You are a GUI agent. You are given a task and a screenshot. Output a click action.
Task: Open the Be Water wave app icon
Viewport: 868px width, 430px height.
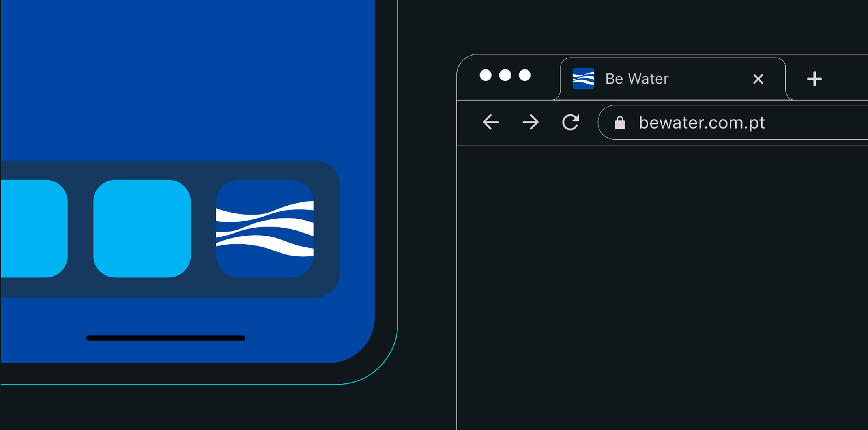click(265, 229)
